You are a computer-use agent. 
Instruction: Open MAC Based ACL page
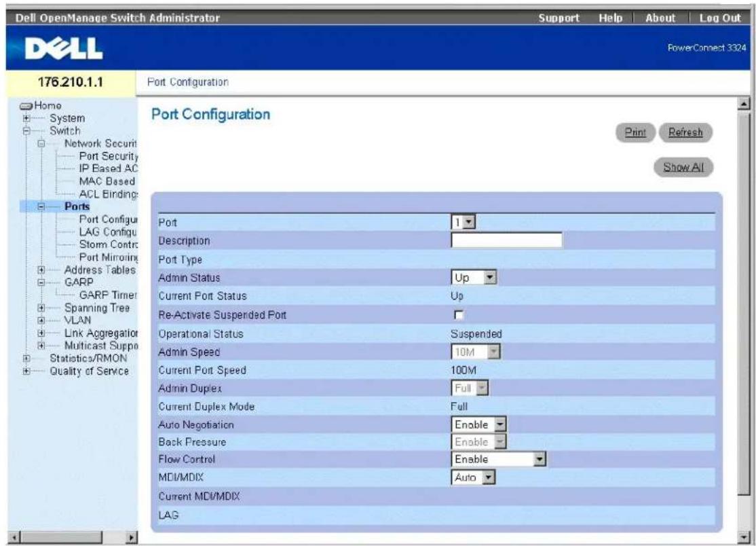(107, 181)
